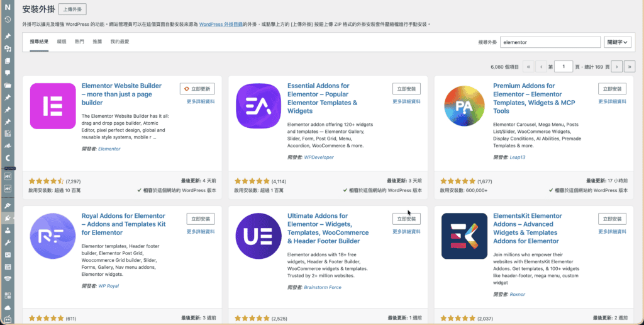This screenshot has width=644, height=325.
Task: Open the folder sidebar icon
Action: click(8, 86)
